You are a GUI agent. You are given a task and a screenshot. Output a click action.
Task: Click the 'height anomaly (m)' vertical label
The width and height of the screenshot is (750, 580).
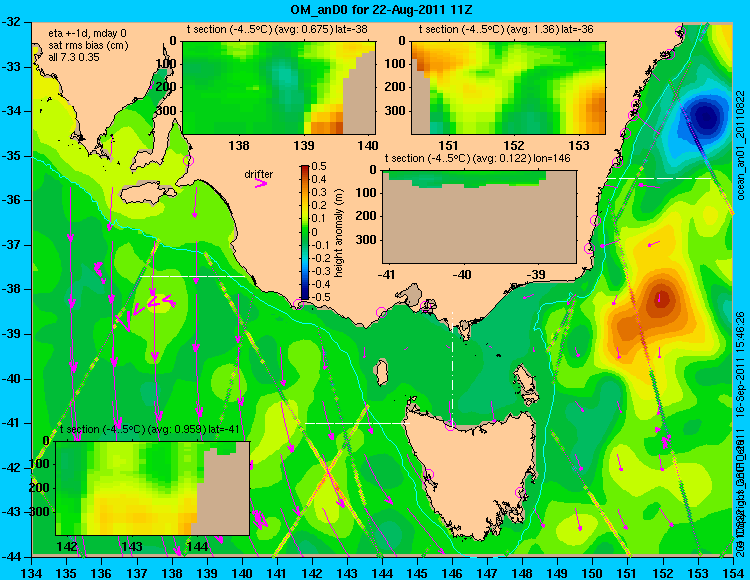(x=339, y=232)
